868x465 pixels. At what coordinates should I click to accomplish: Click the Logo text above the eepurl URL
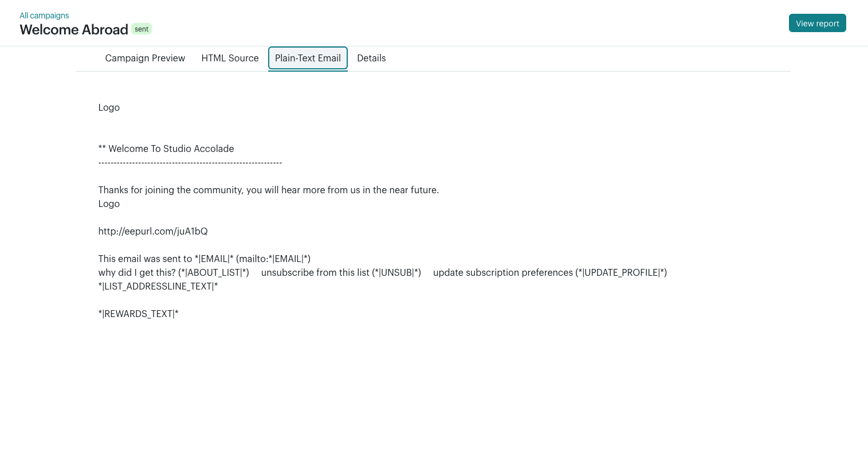109,204
